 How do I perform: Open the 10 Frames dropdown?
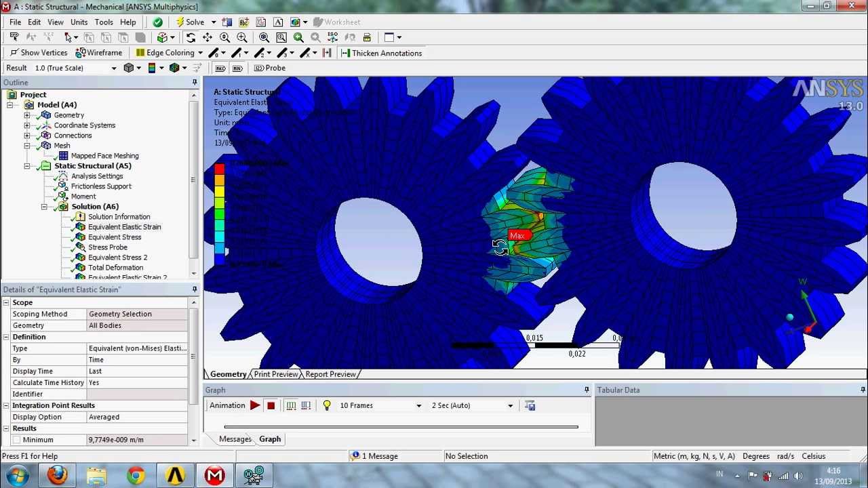[418, 406]
